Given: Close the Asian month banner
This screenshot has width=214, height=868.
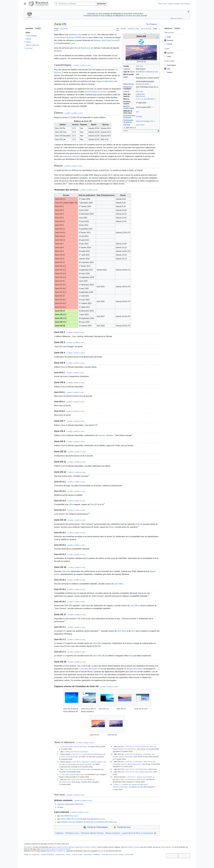Looking at the screenshot, I should pyautogui.click(x=188, y=12).
